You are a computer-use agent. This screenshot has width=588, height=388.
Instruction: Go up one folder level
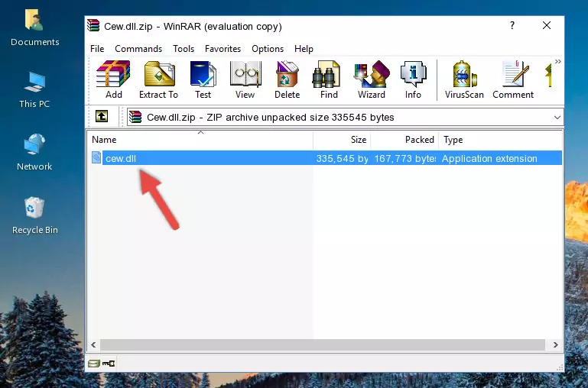pyautogui.click(x=102, y=116)
